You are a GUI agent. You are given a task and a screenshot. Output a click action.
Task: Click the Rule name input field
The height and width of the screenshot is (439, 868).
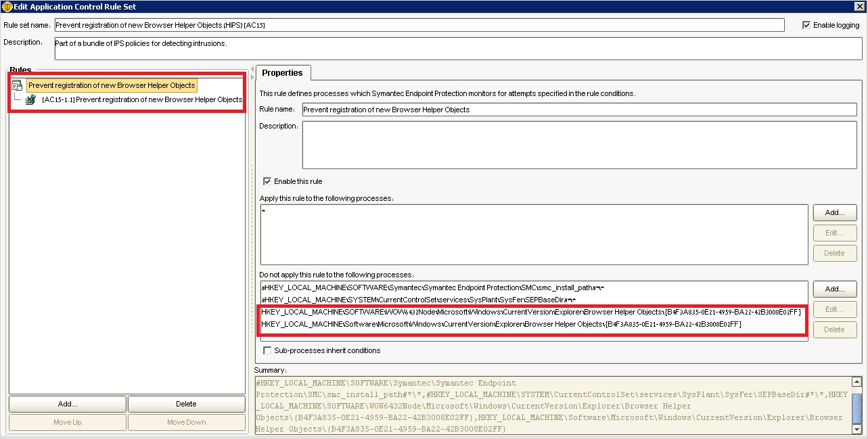578,109
